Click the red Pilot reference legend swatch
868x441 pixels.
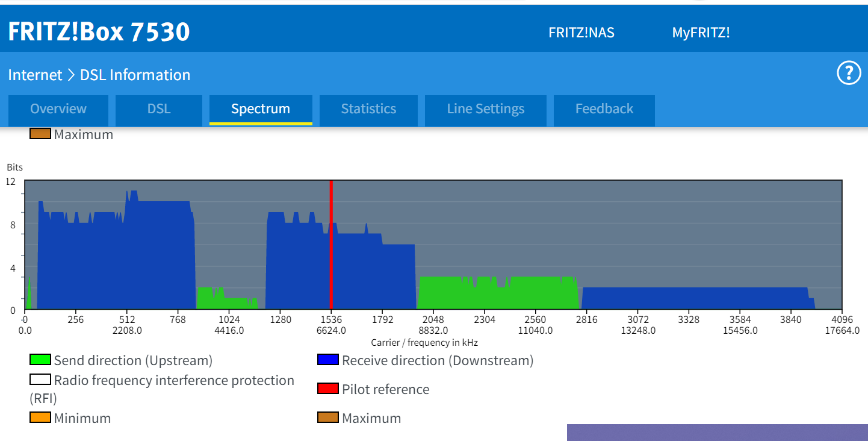point(328,389)
